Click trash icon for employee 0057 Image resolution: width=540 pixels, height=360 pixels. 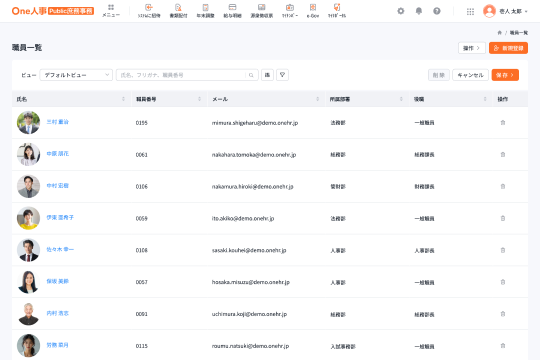coord(503,282)
